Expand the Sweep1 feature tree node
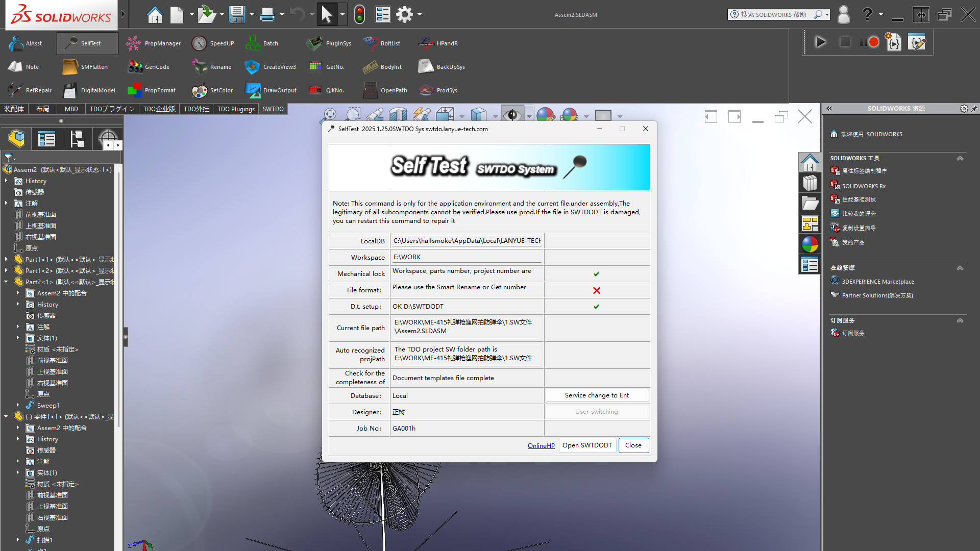The height and width of the screenshot is (551, 980). (x=18, y=406)
